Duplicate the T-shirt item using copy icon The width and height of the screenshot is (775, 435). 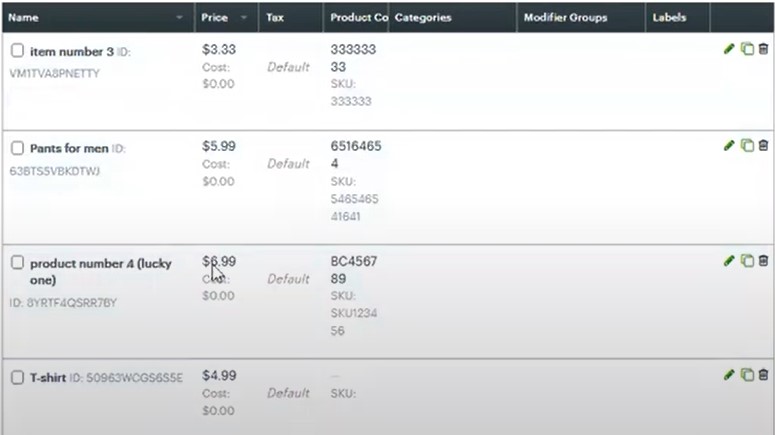(x=746, y=375)
